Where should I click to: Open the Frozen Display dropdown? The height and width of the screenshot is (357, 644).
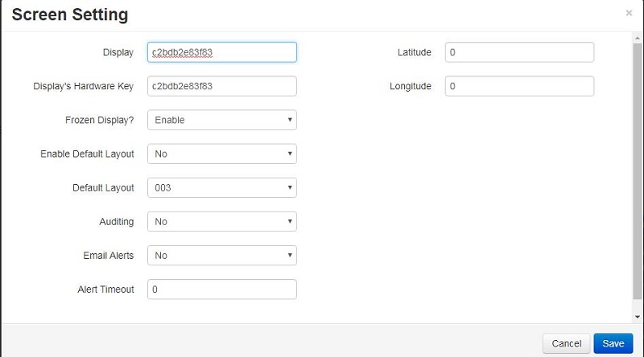222,120
